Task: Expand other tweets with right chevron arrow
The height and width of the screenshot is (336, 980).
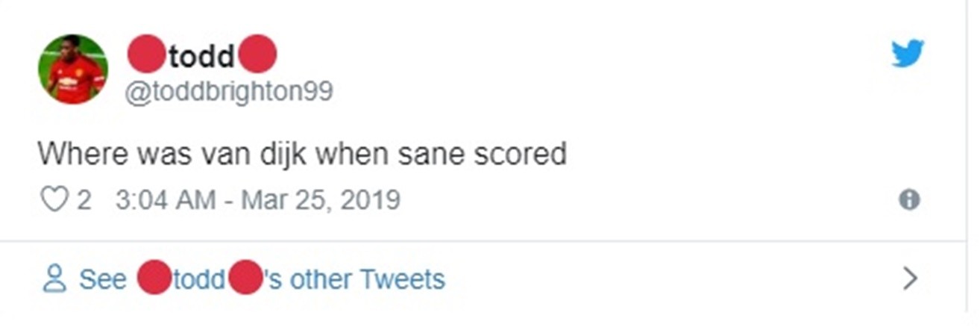Action: point(909,279)
